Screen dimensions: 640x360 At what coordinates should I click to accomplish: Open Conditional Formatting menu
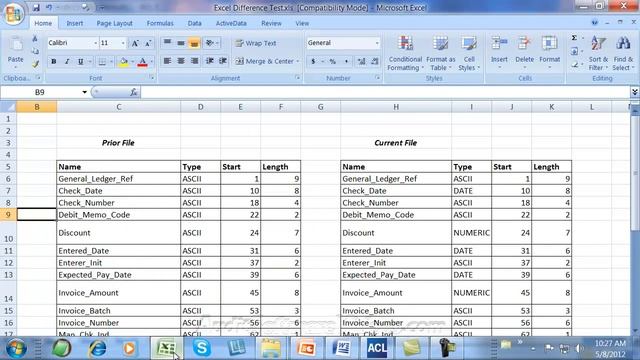405,53
